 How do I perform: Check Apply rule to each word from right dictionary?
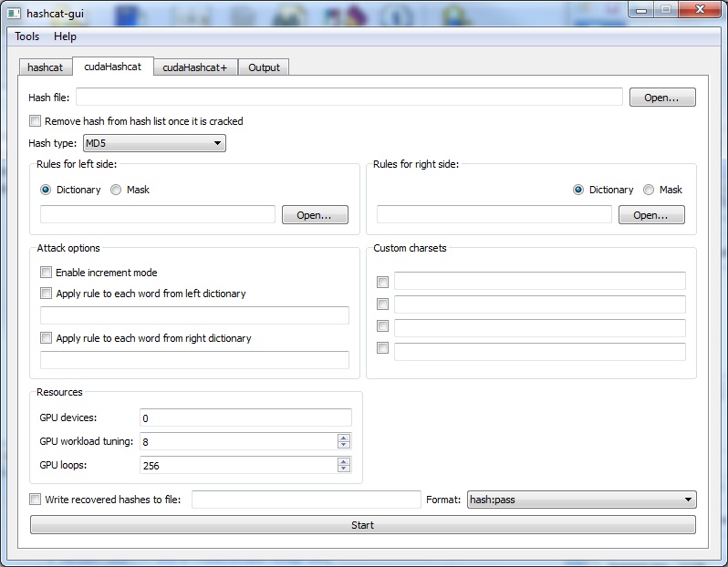(x=46, y=337)
